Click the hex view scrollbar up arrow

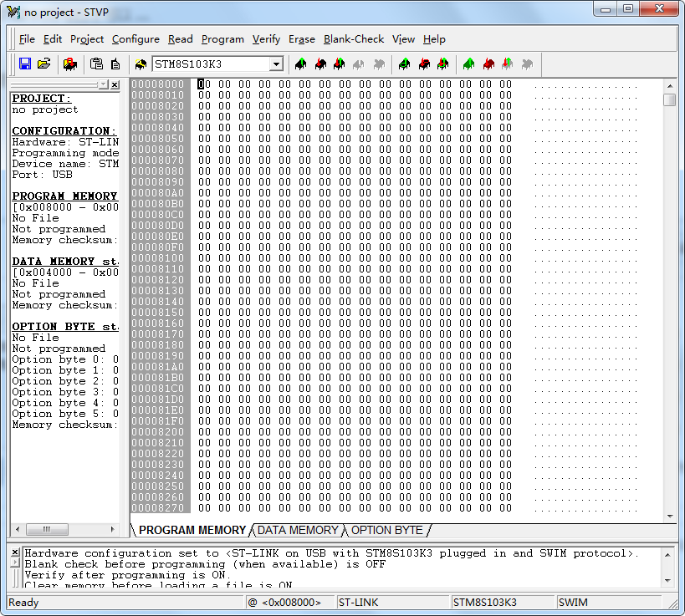[670, 85]
